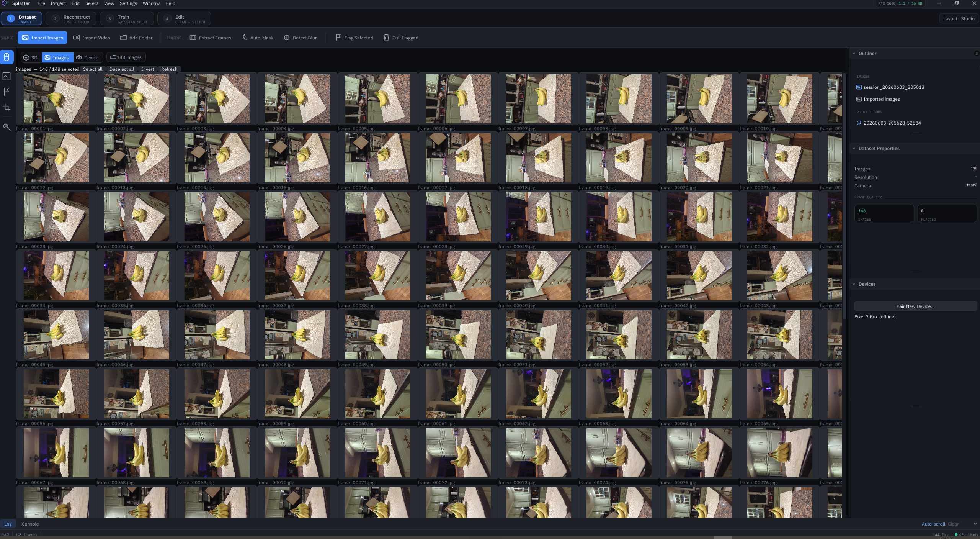Screen dimensions: 980x539
Task: Click the image grid vertical scrollbar
Action: [844, 195]
